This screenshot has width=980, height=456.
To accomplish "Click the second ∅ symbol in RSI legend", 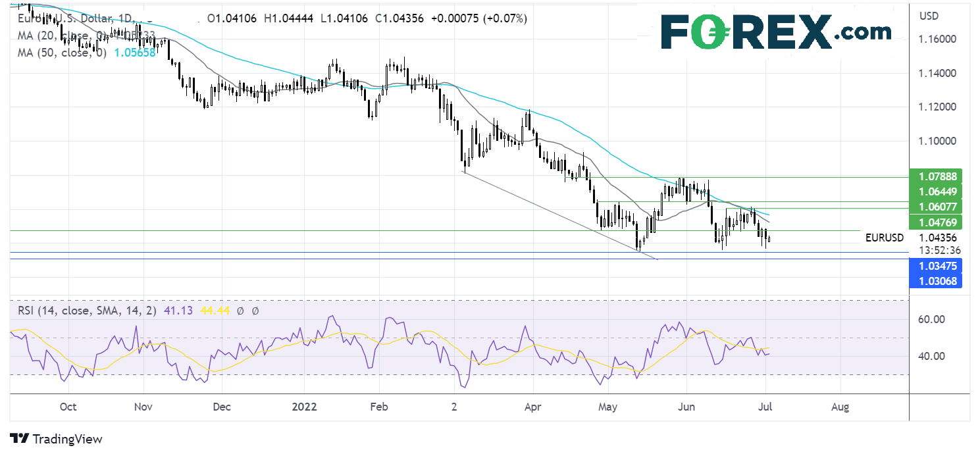I will (x=254, y=311).
